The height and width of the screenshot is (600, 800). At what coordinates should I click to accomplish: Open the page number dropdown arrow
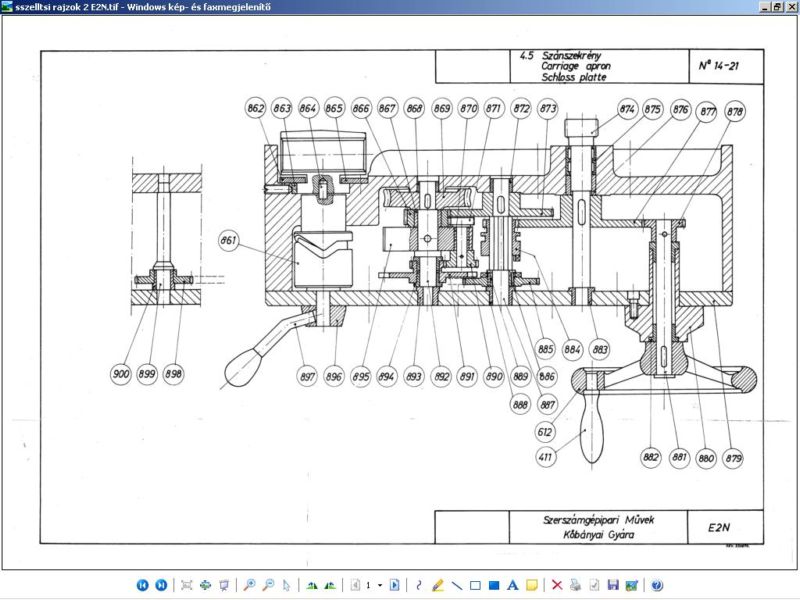point(380,585)
